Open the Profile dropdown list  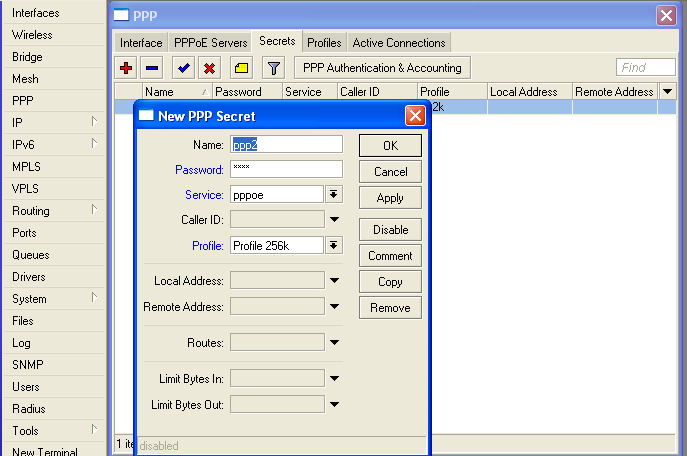point(334,245)
